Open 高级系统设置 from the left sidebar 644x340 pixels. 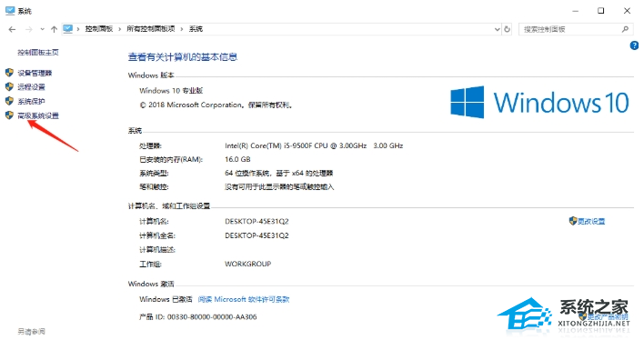(x=38, y=115)
